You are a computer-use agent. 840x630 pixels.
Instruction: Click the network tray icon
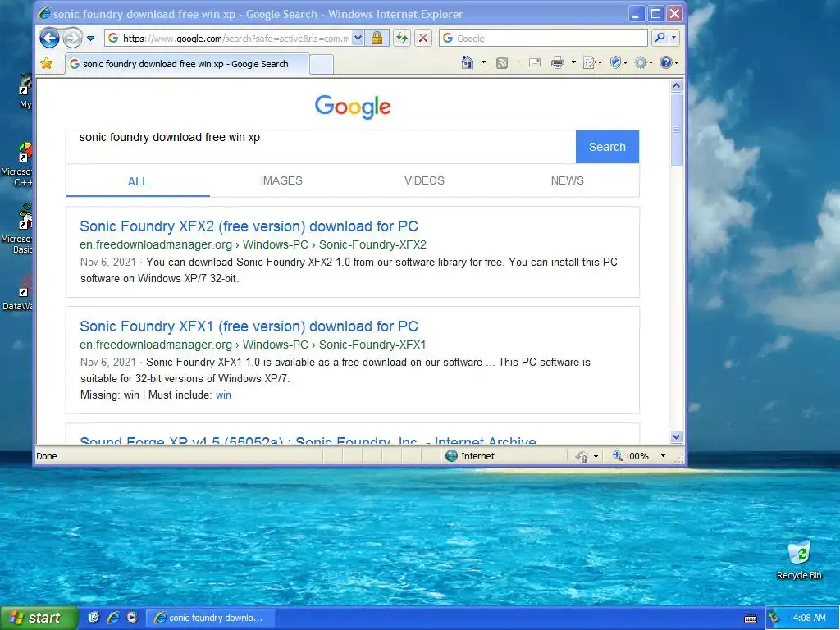(x=774, y=618)
